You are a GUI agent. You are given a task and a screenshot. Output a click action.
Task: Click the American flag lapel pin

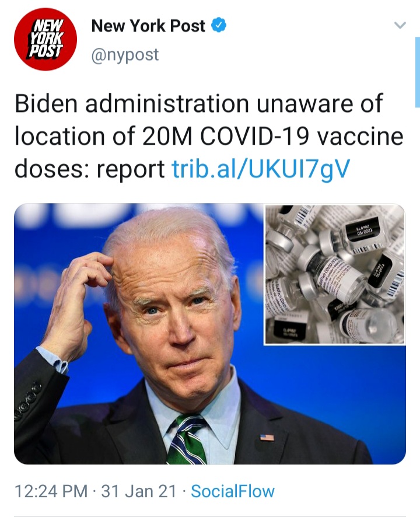[267, 438]
